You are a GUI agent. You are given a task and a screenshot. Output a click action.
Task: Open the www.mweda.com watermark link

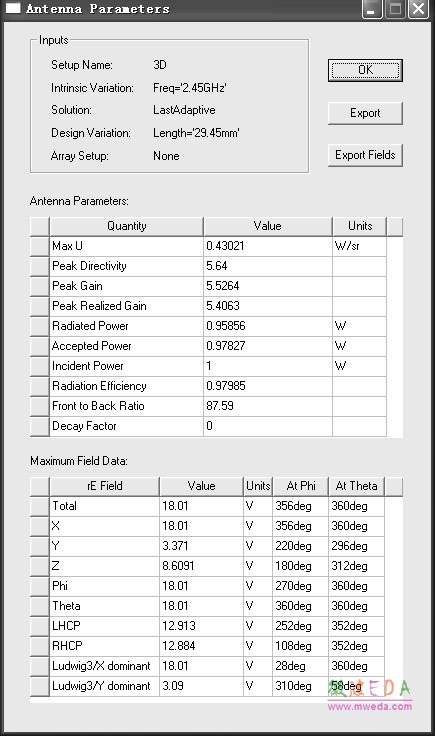[369, 706]
